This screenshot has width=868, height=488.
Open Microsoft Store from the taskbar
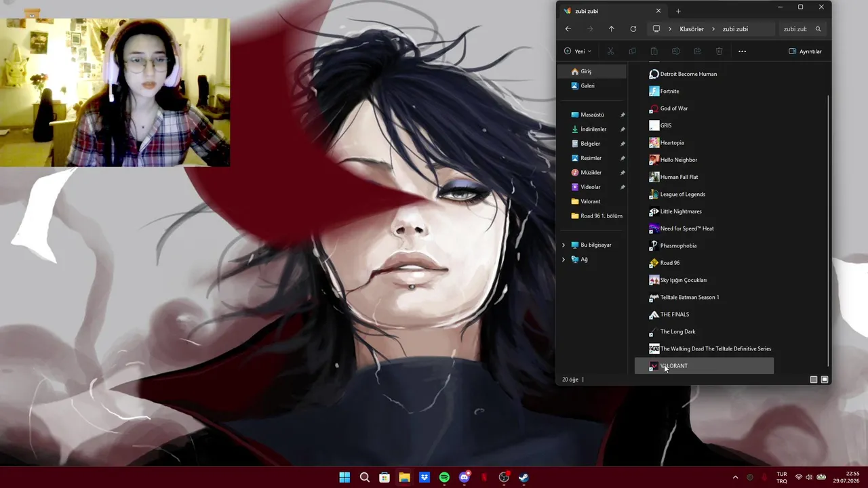384,477
